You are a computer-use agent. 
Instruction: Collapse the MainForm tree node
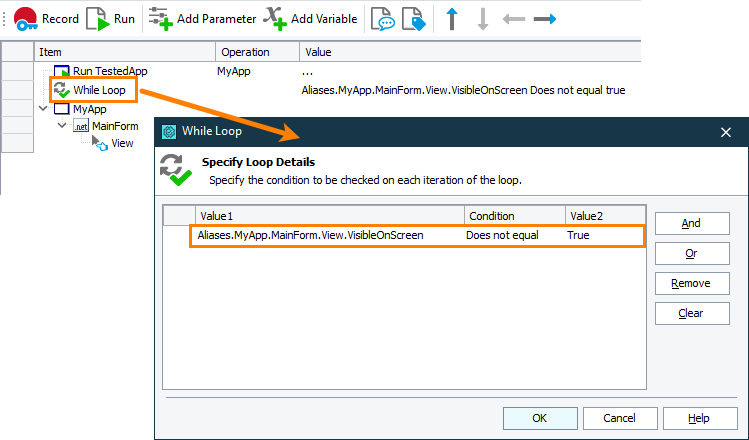pos(61,126)
